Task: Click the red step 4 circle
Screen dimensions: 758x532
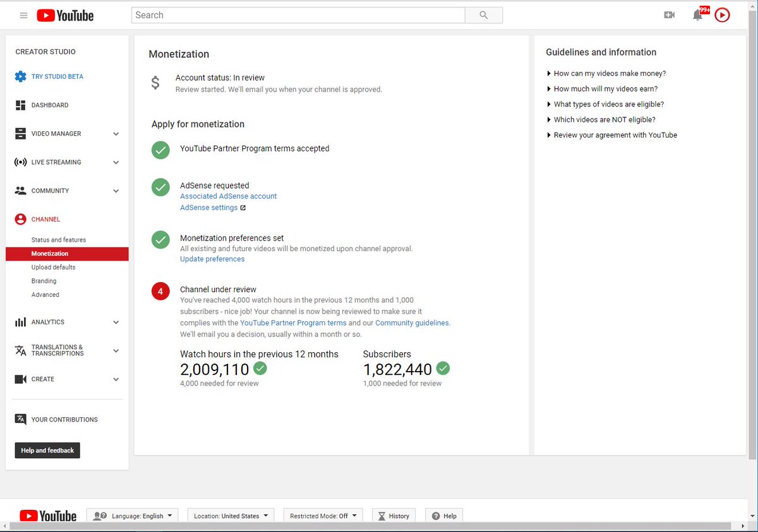Action: 160,291
